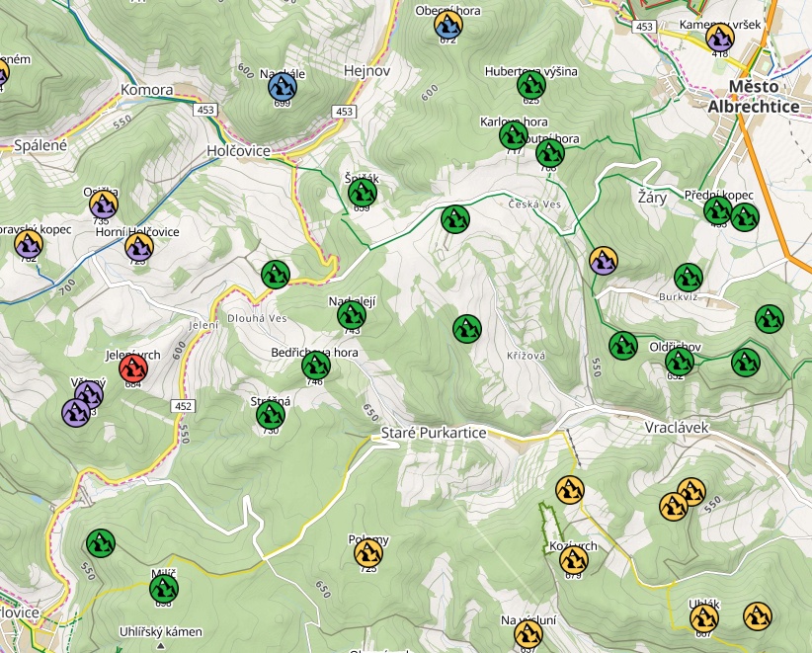Click the Uhlák yellow peak marker
812x653 pixels.
point(703,618)
